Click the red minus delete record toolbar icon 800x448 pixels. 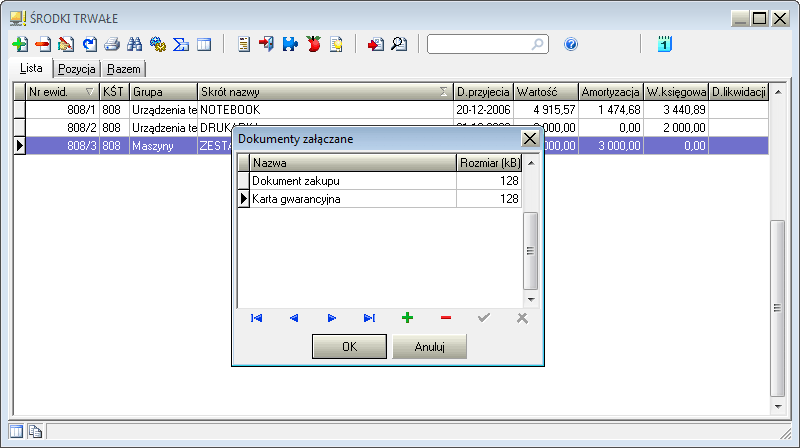(42, 44)
